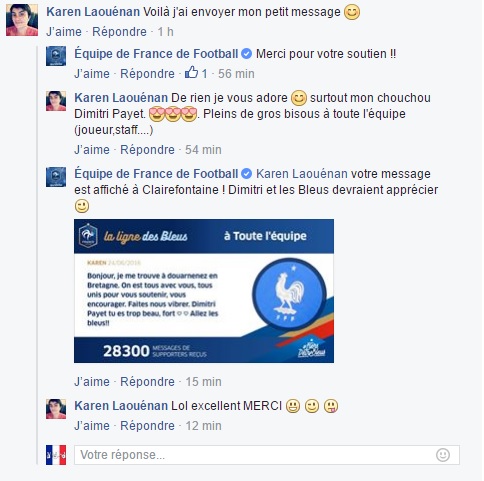The image size is (484, 481).
Task: Click Répondre under Karen's top comment
Action: point(119,32)
